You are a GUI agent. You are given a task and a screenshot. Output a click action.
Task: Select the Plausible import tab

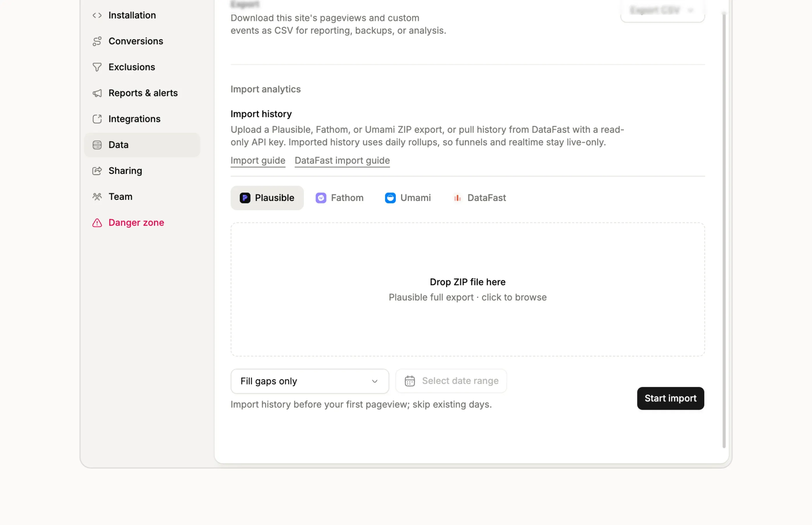coord(267,198)
